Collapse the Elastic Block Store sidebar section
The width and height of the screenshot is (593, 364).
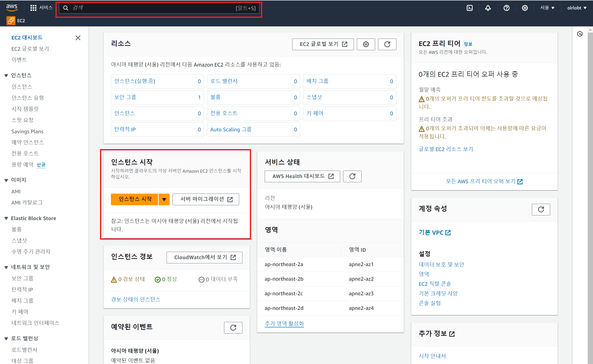coord(6,218)
